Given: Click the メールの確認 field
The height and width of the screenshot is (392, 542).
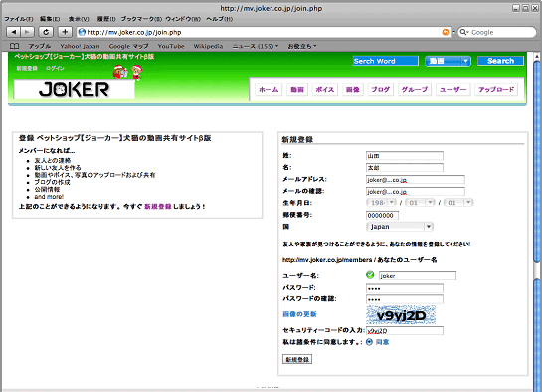Looking at the screenshot, I should [x=416, y=191].
